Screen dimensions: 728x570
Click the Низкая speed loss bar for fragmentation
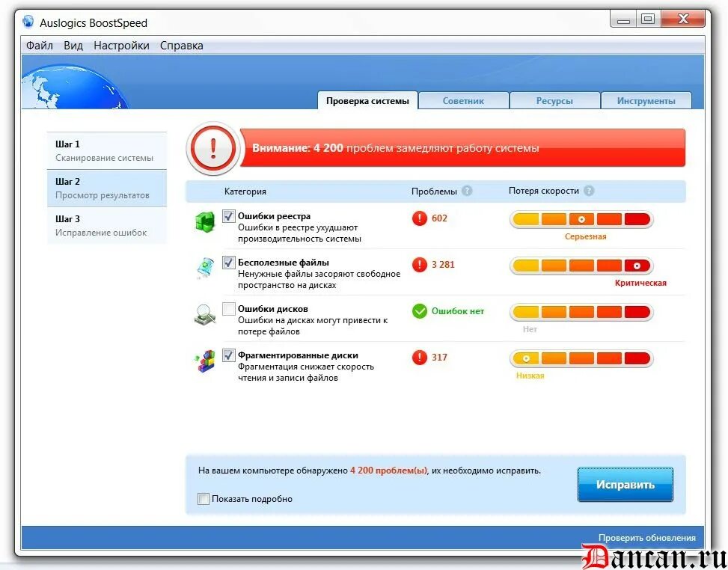point(581,358)
